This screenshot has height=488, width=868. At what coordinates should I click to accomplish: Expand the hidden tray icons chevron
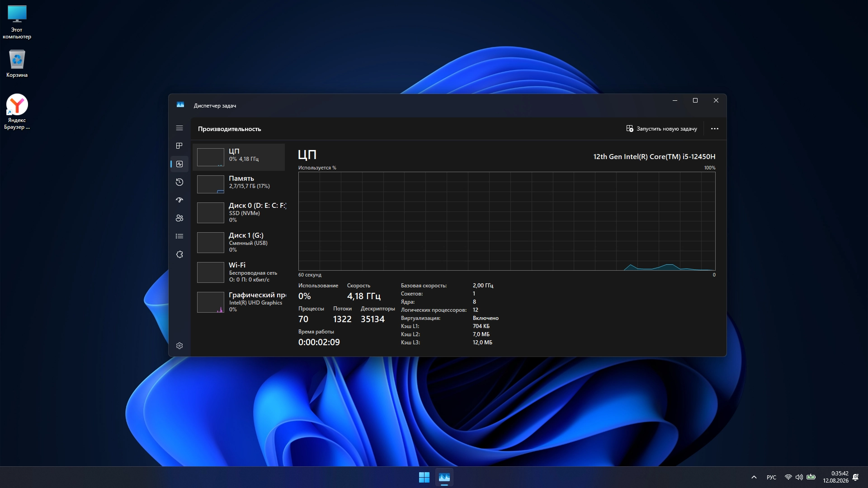click(x=754, y=477)
